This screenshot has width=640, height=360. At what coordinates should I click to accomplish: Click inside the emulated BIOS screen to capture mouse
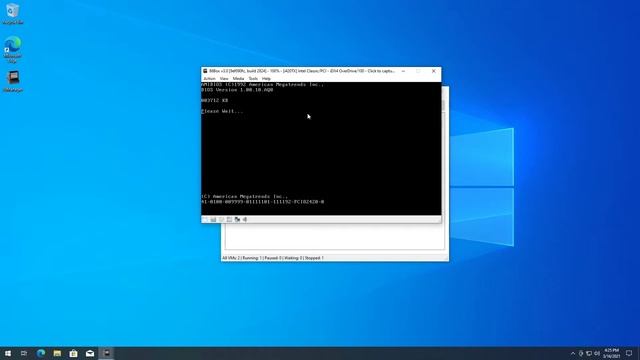[x=321, y=149]
